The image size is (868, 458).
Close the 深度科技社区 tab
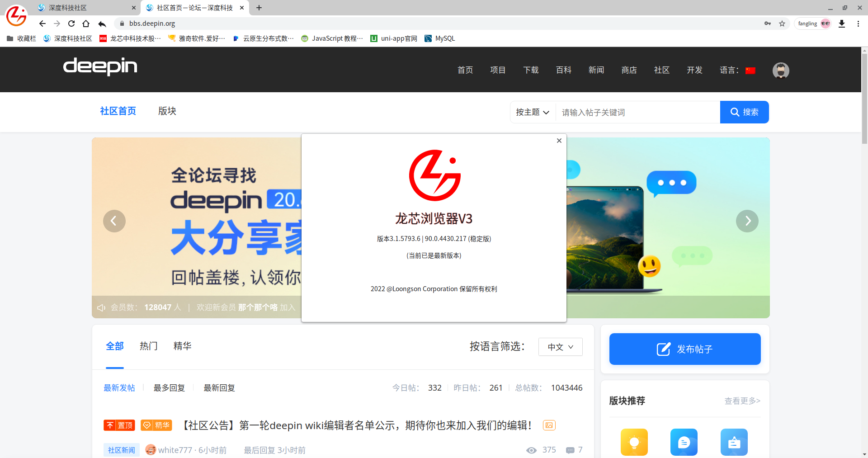[134, 8]
